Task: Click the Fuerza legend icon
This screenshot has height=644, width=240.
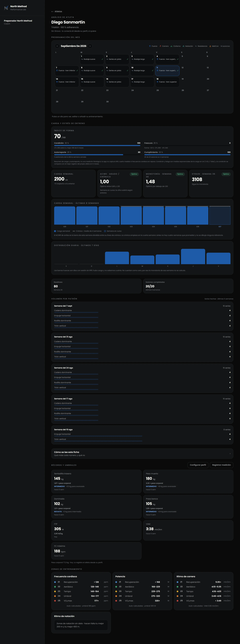Action: point(150,46)
